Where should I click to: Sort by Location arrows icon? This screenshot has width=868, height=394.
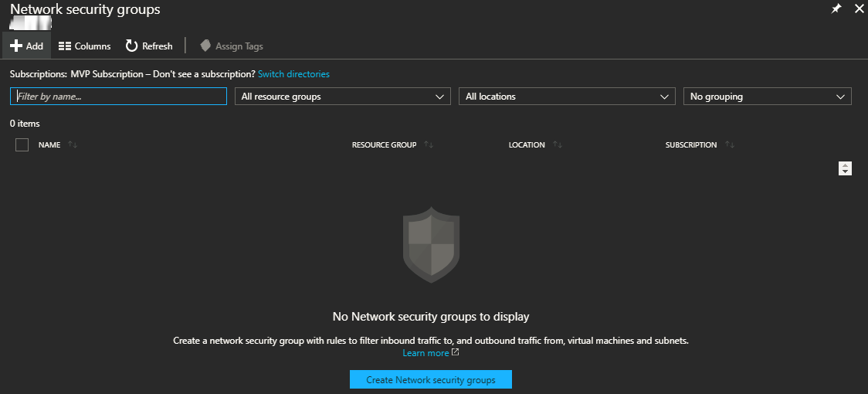pos(558,144)
